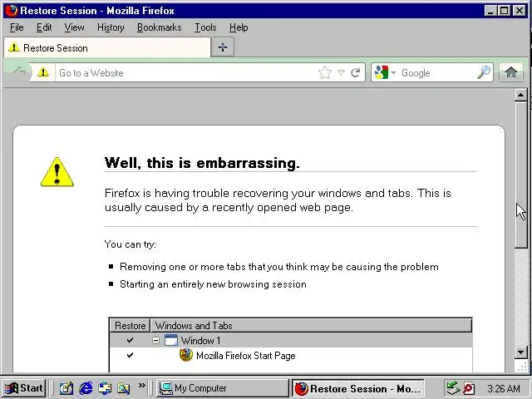Click the search folder quick launch icon
The height and width of the screenshot is (399, 532).
[x=124, y=388]
